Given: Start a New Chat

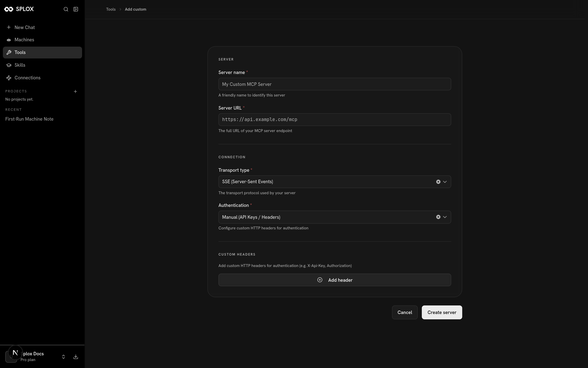Looking at the screenshot, I should pyautogui.click(x=42, y=28).
